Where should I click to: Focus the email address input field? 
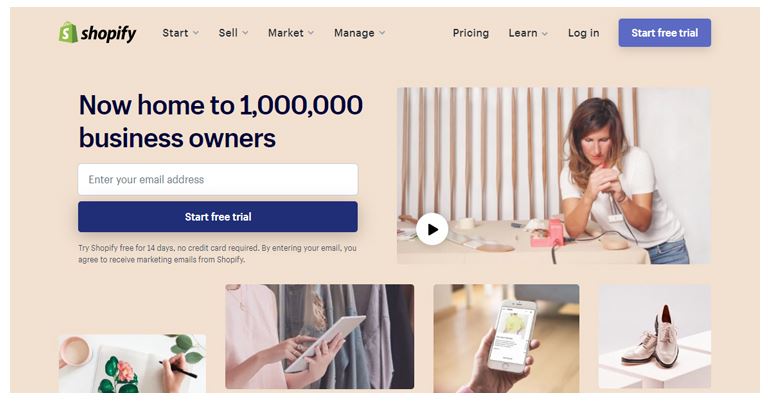pyautogui.click(x=218, y=179)
